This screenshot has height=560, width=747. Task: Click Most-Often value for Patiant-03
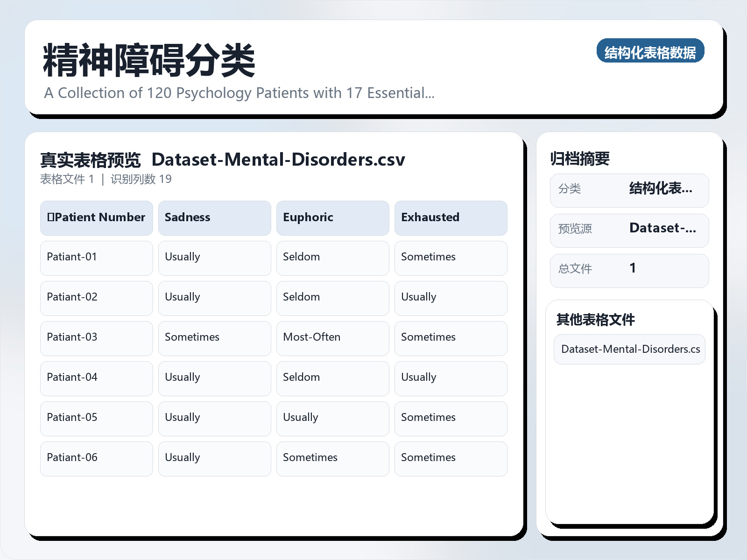pos(332,338)
